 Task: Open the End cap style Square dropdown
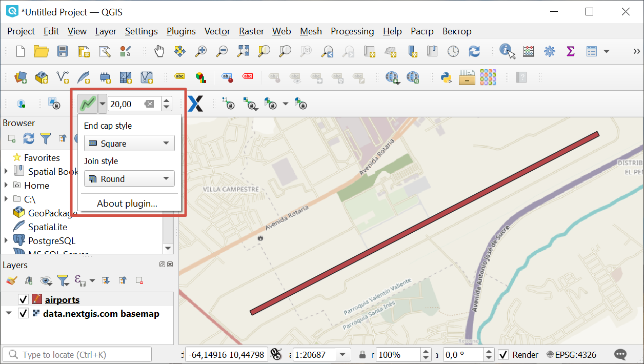pyautogui.click(x=129, y=144)
